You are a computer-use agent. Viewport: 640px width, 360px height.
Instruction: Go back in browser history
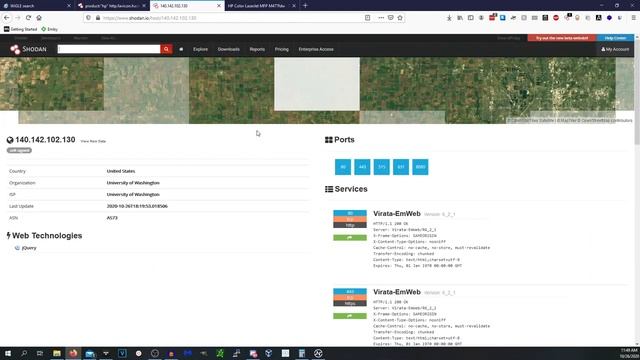click(7, 18)
